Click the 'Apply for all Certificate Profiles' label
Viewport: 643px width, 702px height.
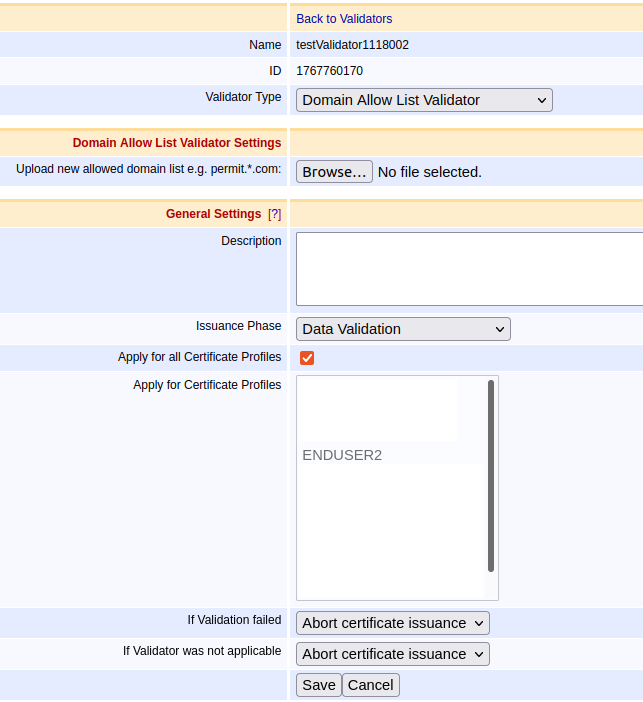pos(199,357)
